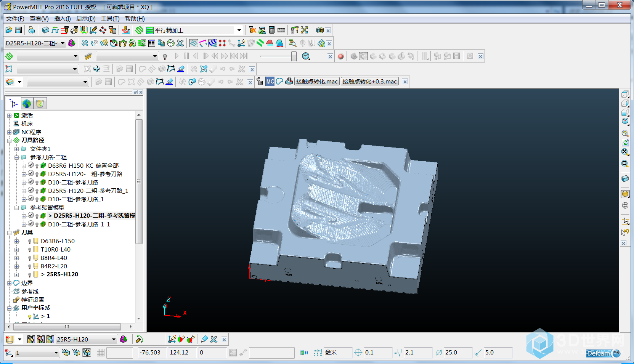This screenshot has height=364, width=634.
Task: Open the 工具(T) menu
Action: pyautogui.click(x=110, y=19)
